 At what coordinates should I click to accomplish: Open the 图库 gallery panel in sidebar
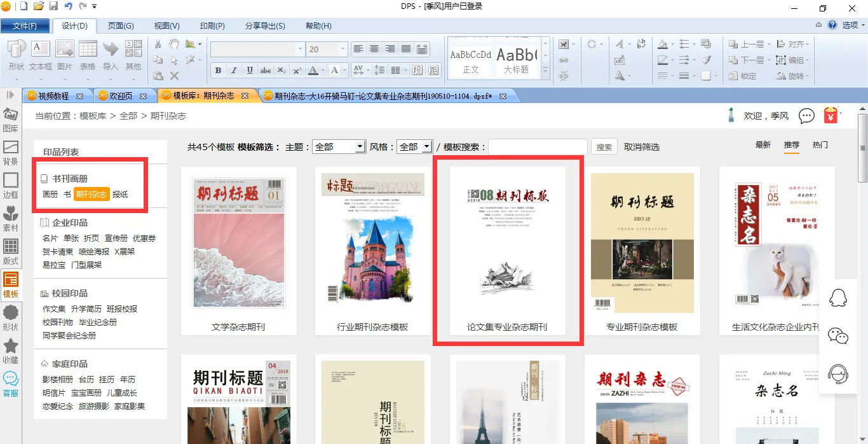11,119
